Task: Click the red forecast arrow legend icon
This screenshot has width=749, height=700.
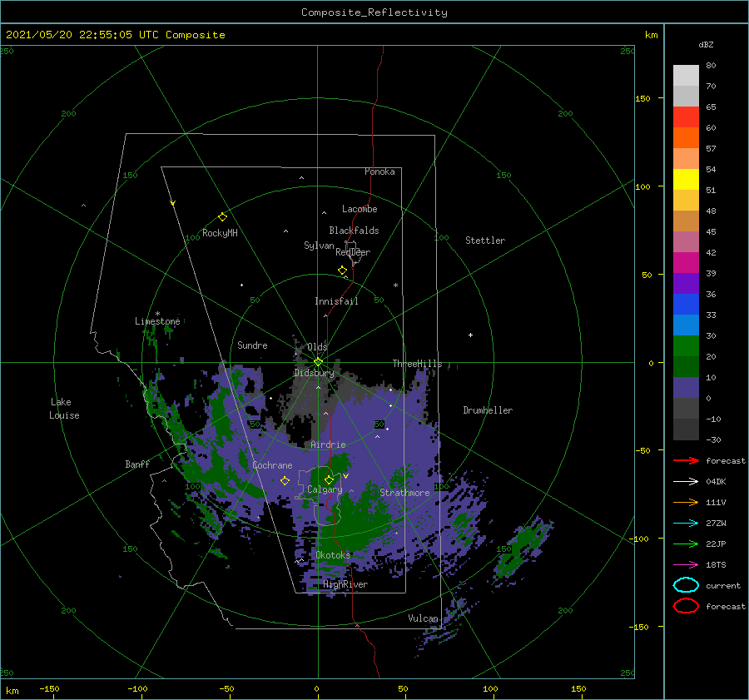Action: pos(686,460)
